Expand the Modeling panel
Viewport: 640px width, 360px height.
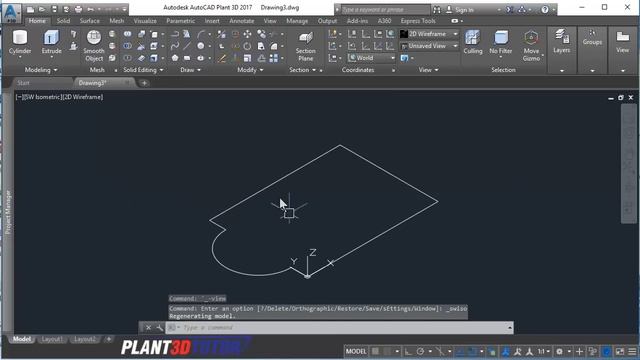click(x=41, y=70)
